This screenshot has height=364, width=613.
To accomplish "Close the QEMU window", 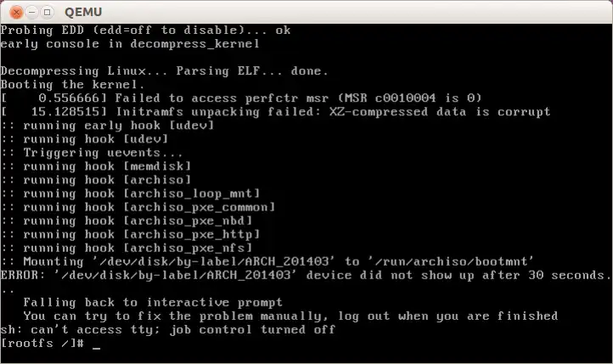I will (16, 13).
